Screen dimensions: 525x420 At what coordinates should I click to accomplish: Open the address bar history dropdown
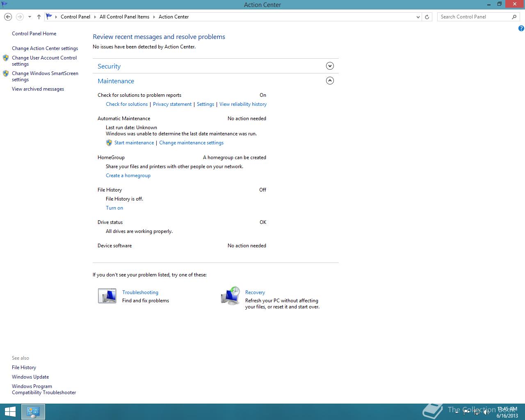pyautogui.click(x=418, y=17)
